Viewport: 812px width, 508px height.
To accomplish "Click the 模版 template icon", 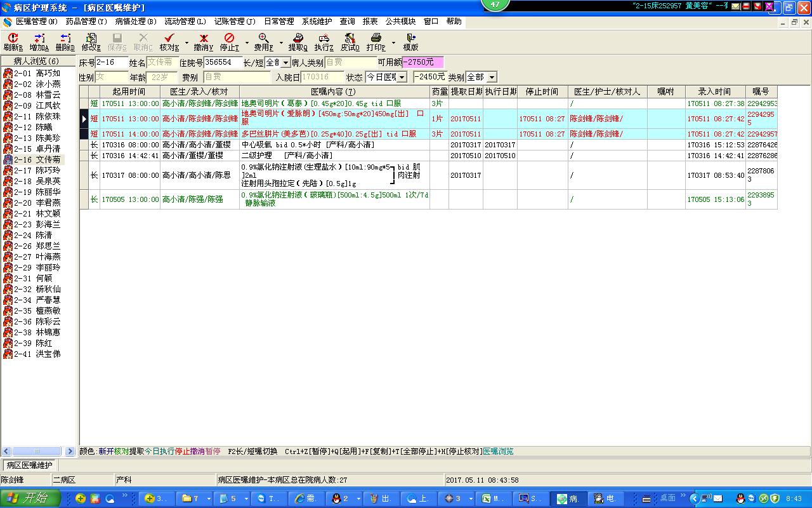I will [411, 38].
